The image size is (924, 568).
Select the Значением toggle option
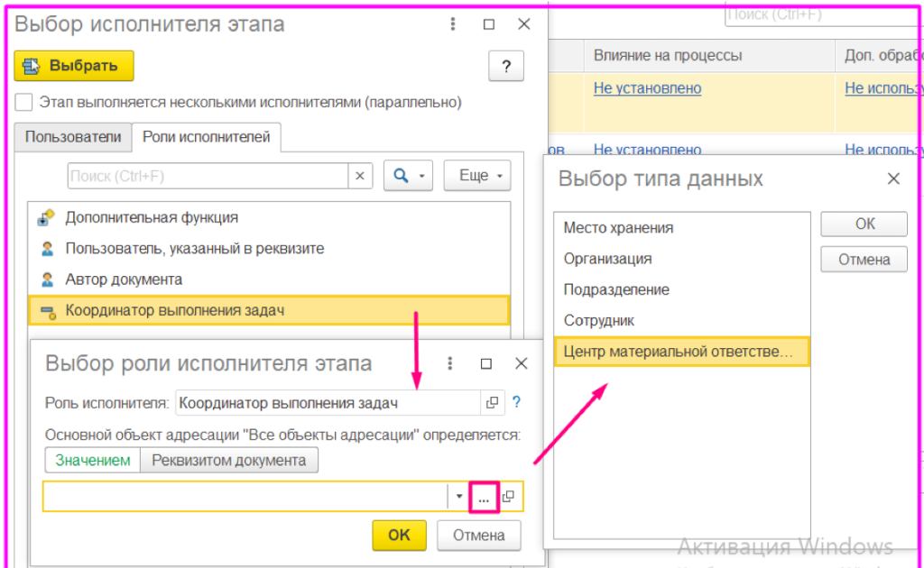[x=93, y=461]
